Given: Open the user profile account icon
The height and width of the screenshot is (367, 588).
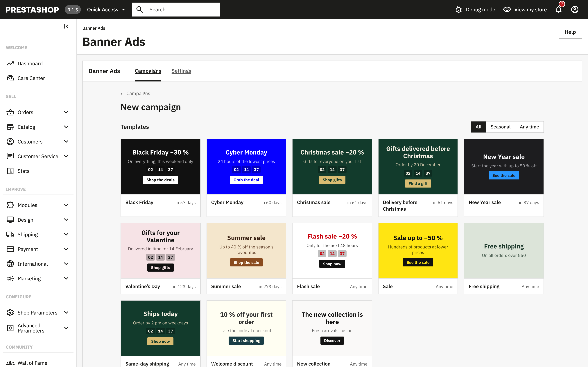Looking at the screenshot, I should [x=575, y=10].
